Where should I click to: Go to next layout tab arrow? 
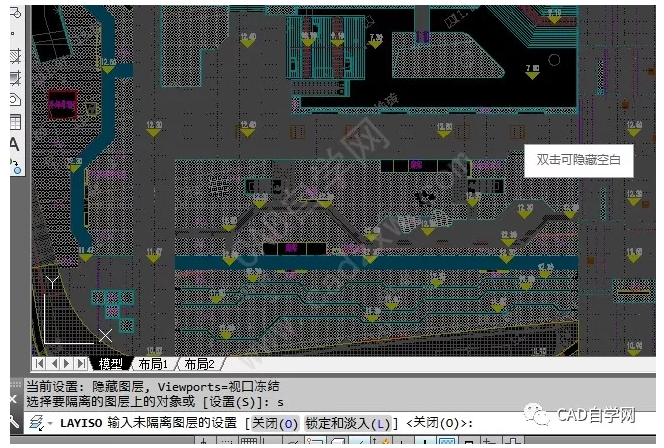67,363
